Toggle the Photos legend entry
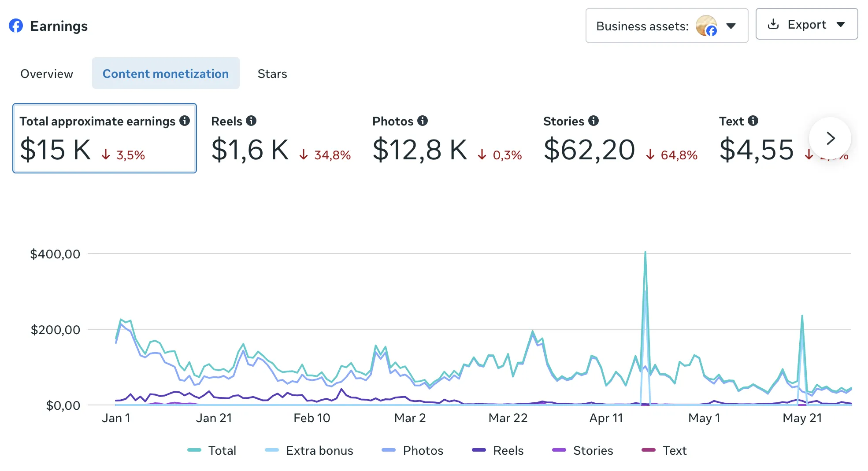This screenshot has width=868, height=471. (x=412, y=450)
